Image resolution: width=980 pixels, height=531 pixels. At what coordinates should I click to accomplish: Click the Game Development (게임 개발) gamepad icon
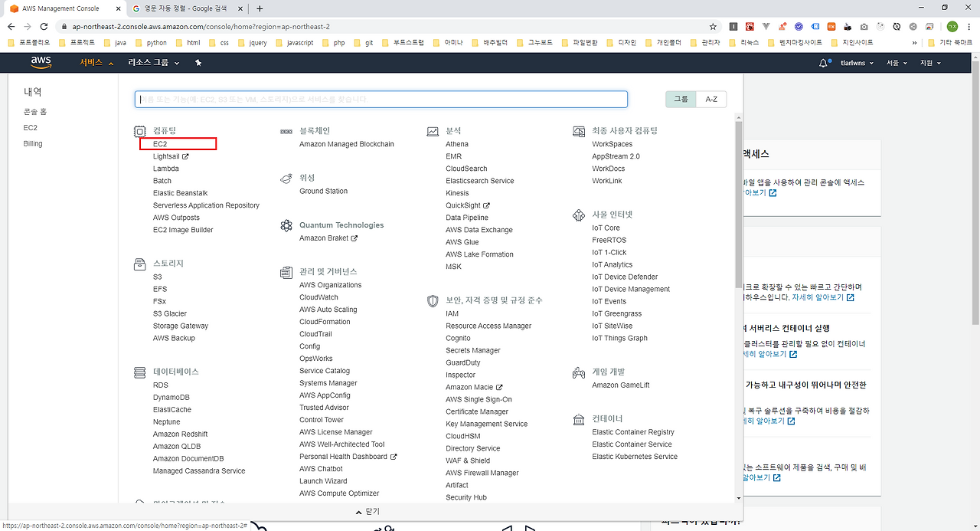coord(579,372)
